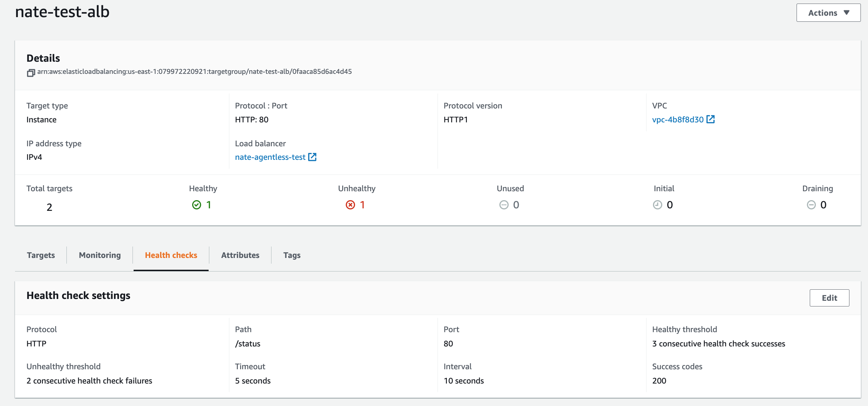Click the 5 seconds timeout value
This screenshot has height=406, width=868.
[x=253, y=381]
